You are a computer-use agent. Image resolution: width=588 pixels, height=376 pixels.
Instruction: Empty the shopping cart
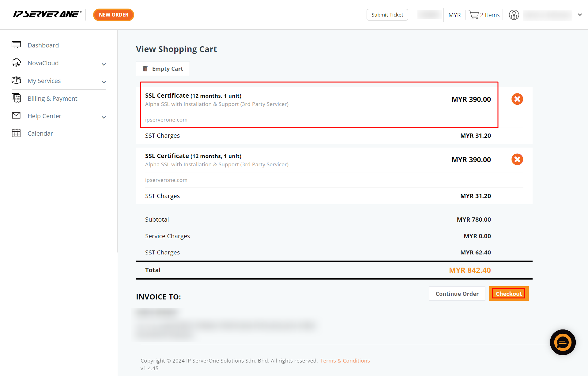point(163,69)
